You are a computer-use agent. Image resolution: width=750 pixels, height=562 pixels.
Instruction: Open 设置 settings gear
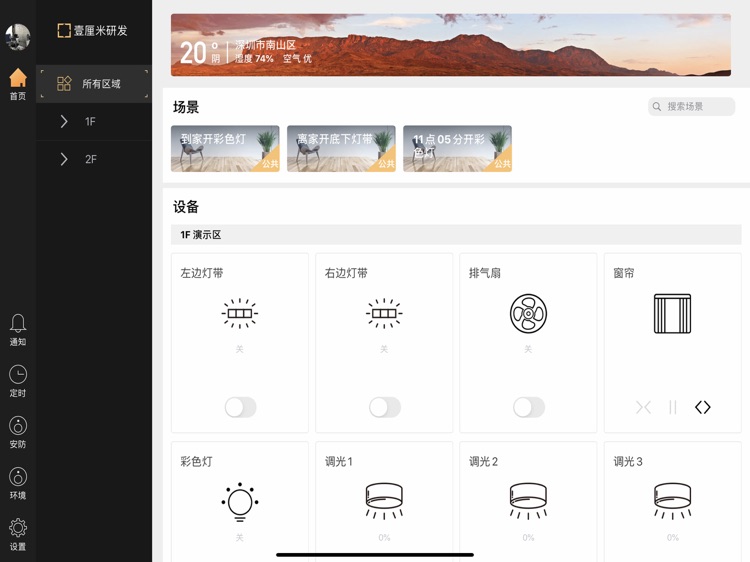tap(18, 535)
